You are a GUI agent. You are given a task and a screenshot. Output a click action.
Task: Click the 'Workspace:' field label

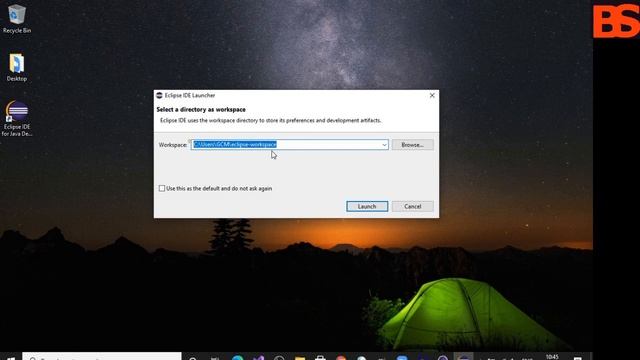[x=173, y=145]
